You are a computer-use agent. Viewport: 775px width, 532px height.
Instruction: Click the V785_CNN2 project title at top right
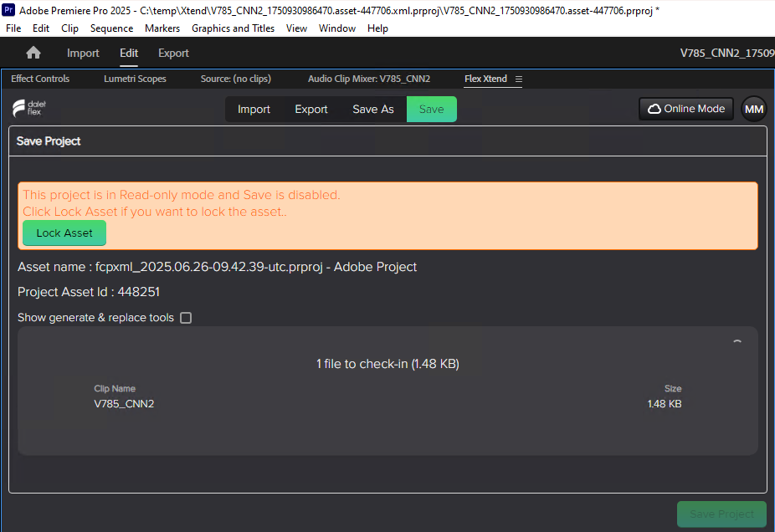coord(727,53)
